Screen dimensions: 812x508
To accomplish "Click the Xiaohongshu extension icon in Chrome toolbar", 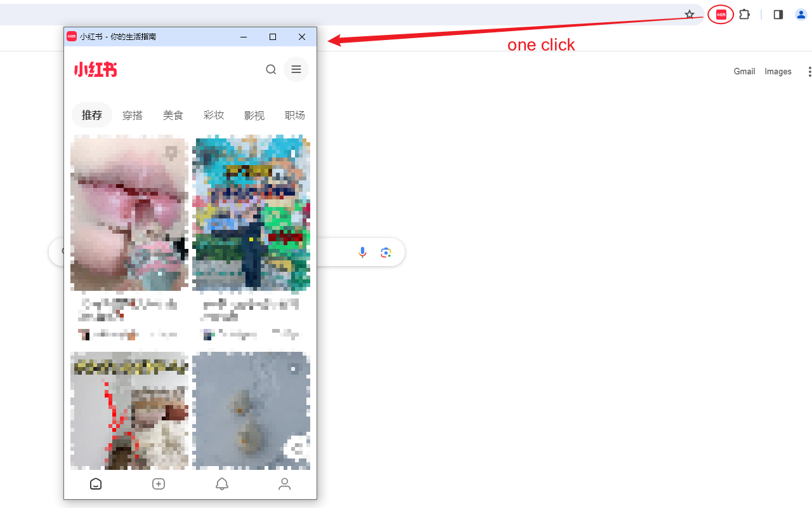I will [x=721, y=15].
